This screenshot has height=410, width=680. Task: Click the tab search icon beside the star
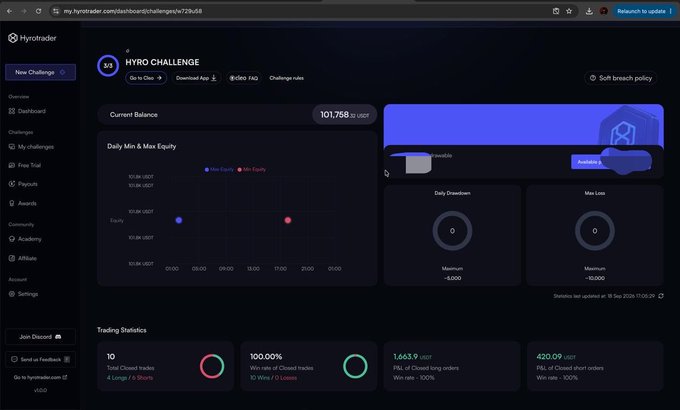(x=556, y=11)
